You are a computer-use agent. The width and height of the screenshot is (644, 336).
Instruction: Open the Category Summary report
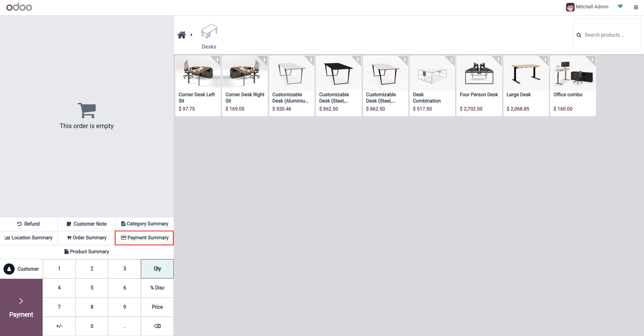click(144, 224)
